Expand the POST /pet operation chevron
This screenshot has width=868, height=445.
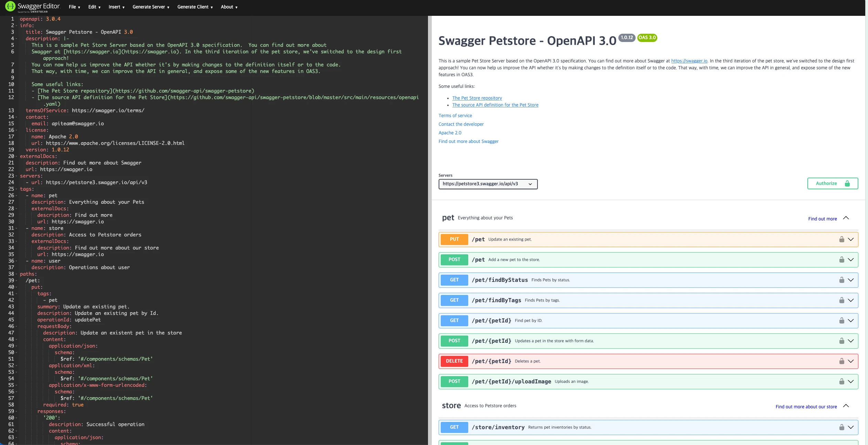(850, 260)
